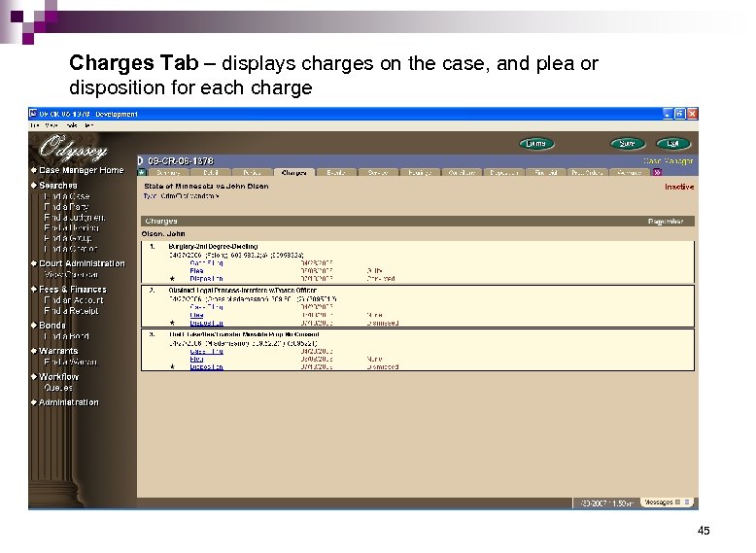Image resolution: width=756 pixels, height=553 pixels.
Task: Click the green Forms button
Action: click(x=536, y=144)
